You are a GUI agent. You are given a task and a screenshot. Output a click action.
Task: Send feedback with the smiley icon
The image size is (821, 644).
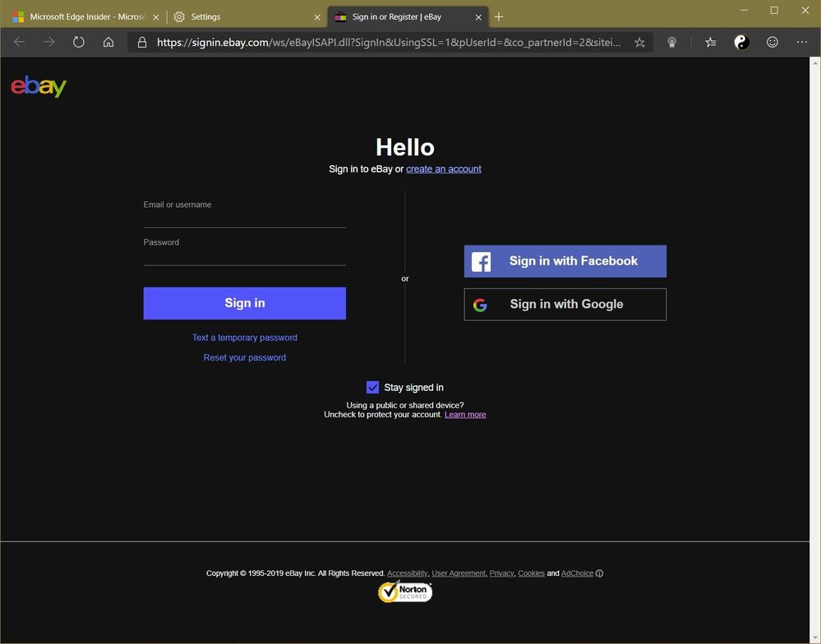point(773,43)
